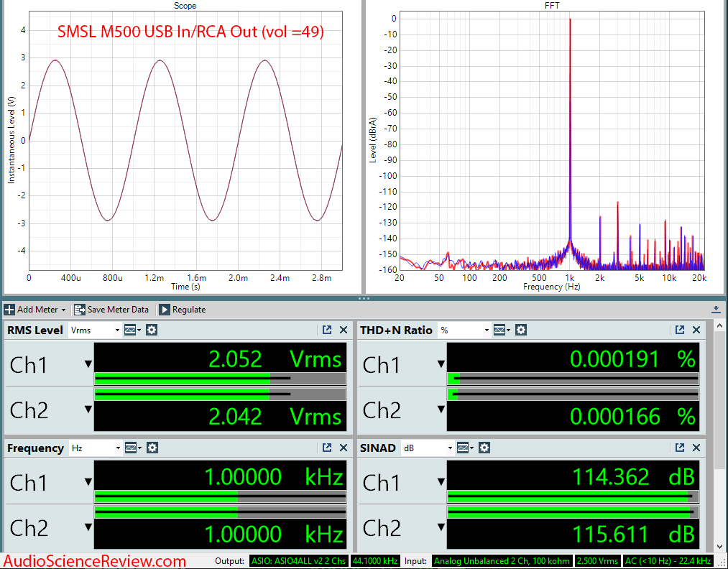Open RMS Level unit dropdown (Vrms)
This screenshot has height=569, width=728.
(x=95, y=330)
